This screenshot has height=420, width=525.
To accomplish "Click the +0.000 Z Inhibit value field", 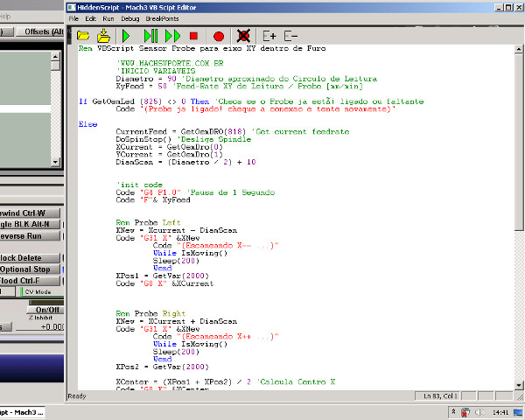I will (40, 327).
